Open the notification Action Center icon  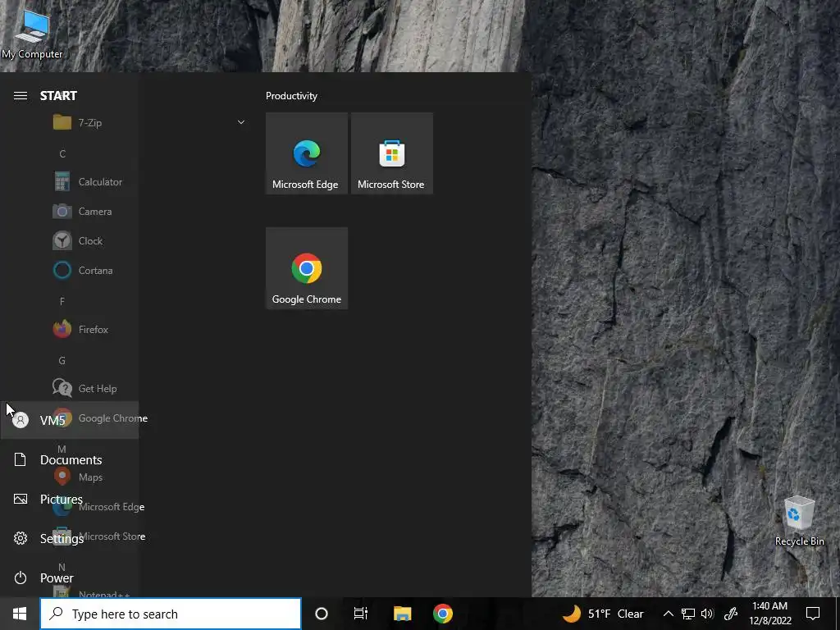coord(813,614)
